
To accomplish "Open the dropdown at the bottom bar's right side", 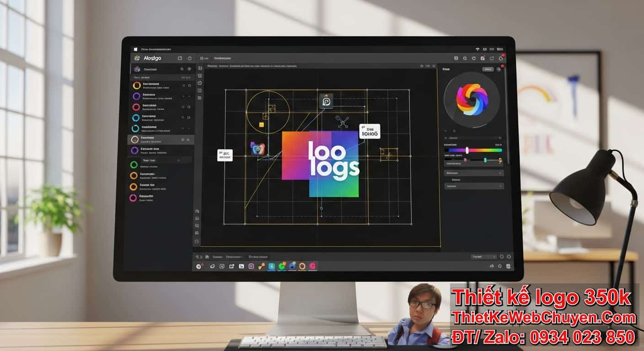I will (484, 257).
